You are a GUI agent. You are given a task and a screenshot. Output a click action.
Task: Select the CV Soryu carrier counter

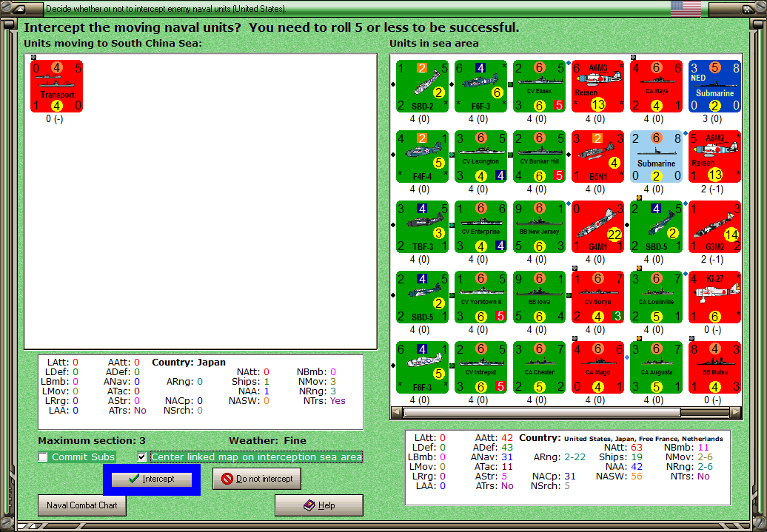(597, 297)
